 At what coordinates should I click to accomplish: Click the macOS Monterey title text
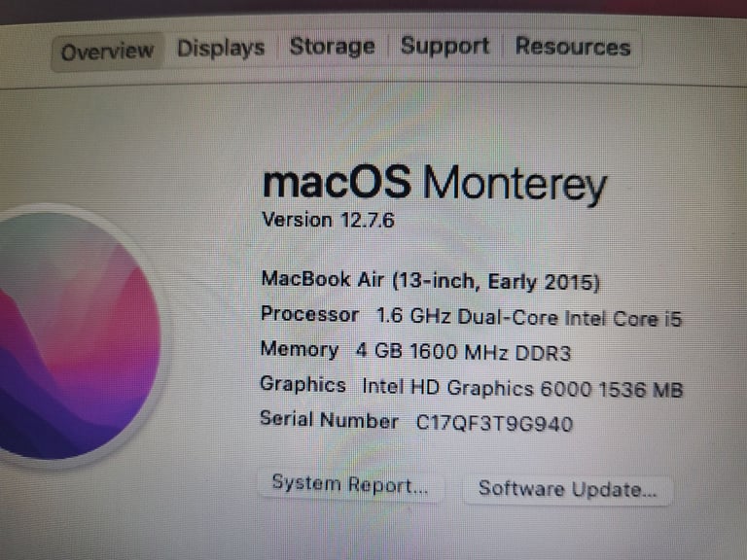point(434,185)
